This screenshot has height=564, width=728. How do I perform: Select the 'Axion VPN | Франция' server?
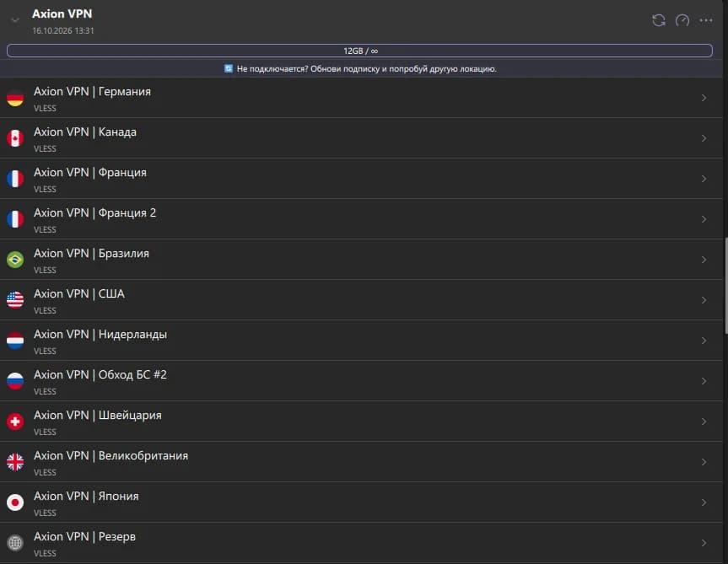click(x=361, y=179)
